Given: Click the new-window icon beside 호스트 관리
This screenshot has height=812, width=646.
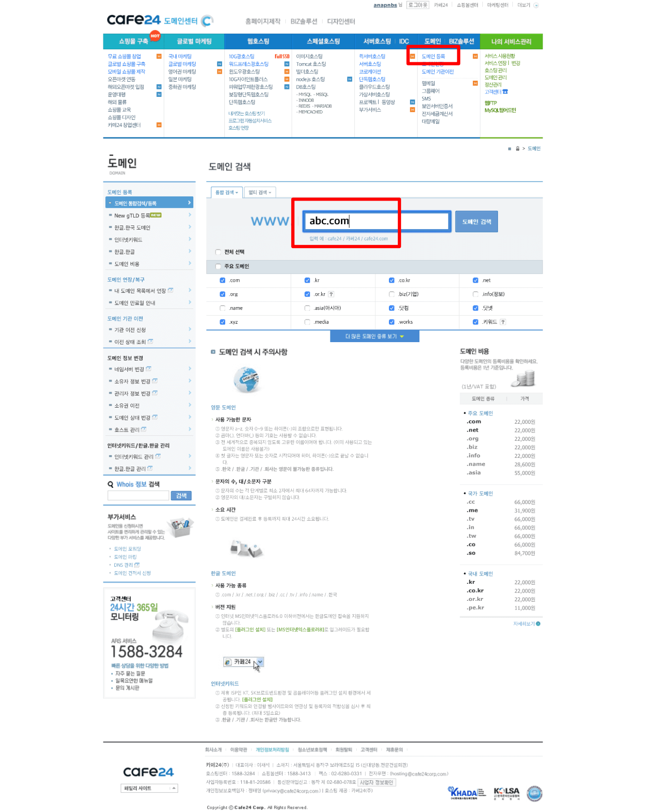Looking at the screenshot, I should tap(144, 429).
